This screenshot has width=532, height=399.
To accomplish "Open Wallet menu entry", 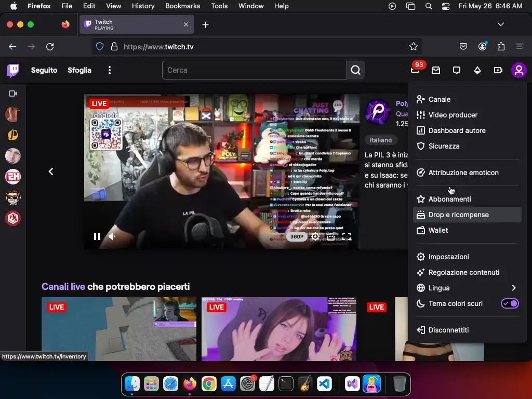I will point(468,230).
